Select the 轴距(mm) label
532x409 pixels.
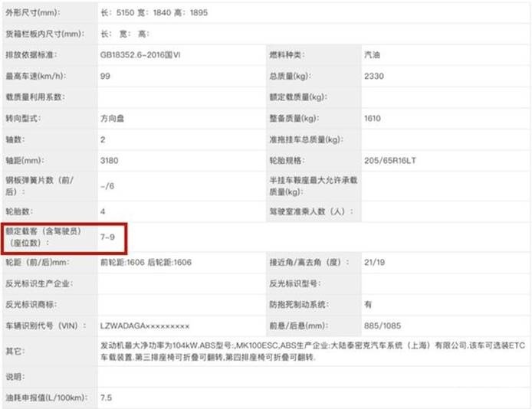tap(25, 160)
